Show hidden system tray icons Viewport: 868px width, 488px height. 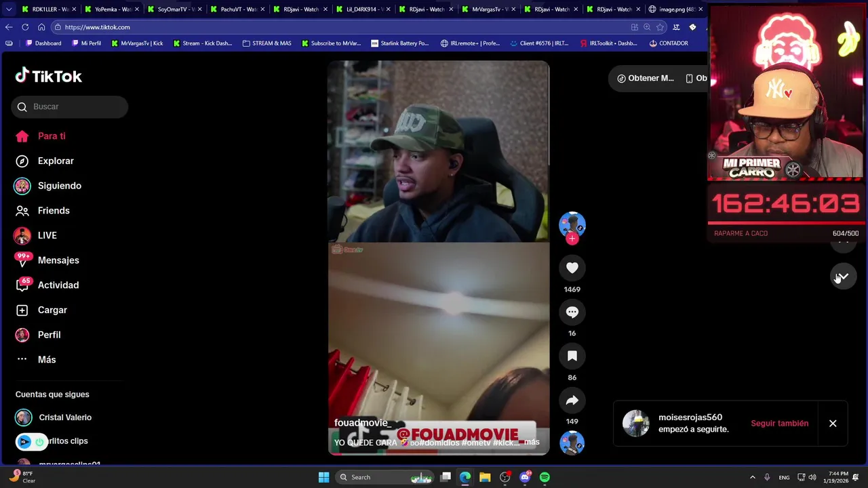(x=752, y=477)
